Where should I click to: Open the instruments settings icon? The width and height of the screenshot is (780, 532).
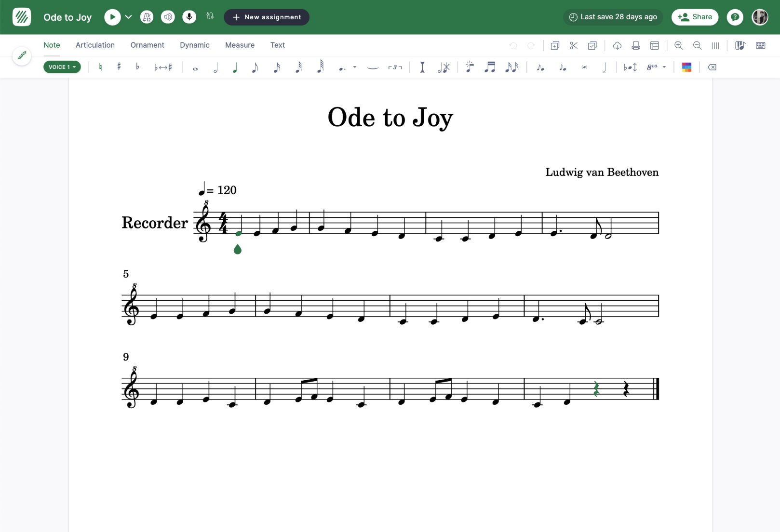pos(210,16)
